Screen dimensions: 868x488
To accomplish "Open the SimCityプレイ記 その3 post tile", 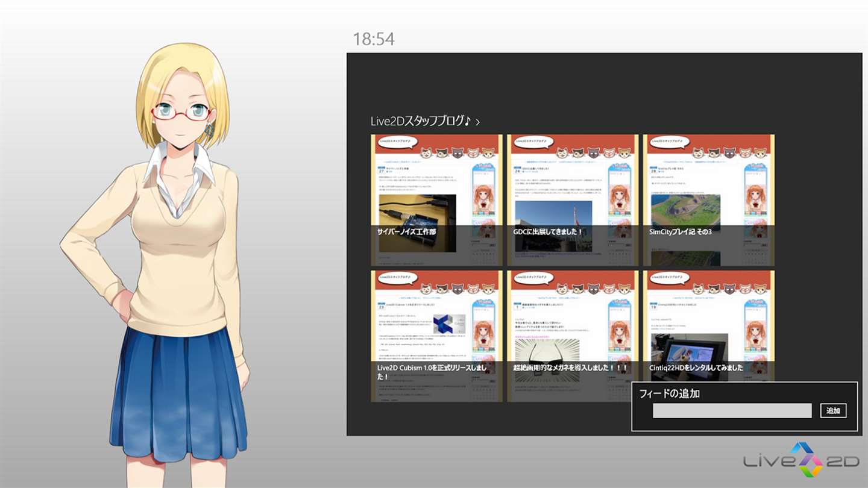I will click(x=709, y=200).
